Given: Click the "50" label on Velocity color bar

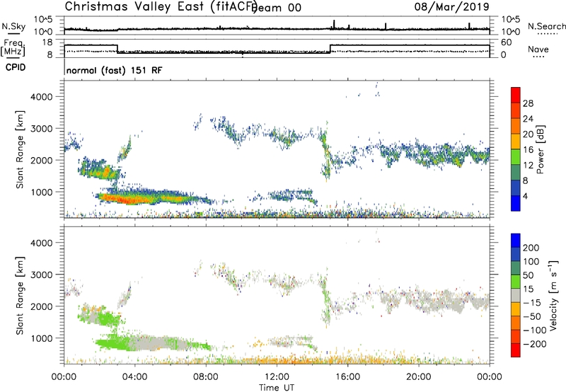Looking at the screenshot, I should tap(528, 275).
